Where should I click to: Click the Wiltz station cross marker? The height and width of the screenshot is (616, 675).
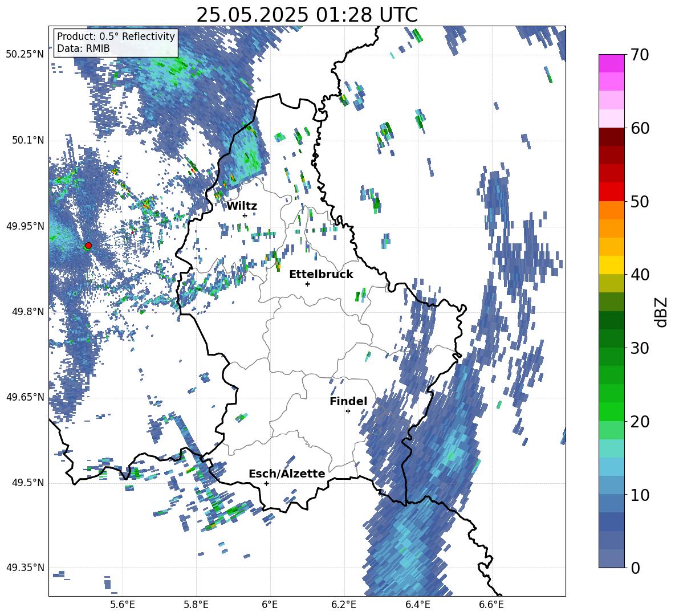[245, 215]
